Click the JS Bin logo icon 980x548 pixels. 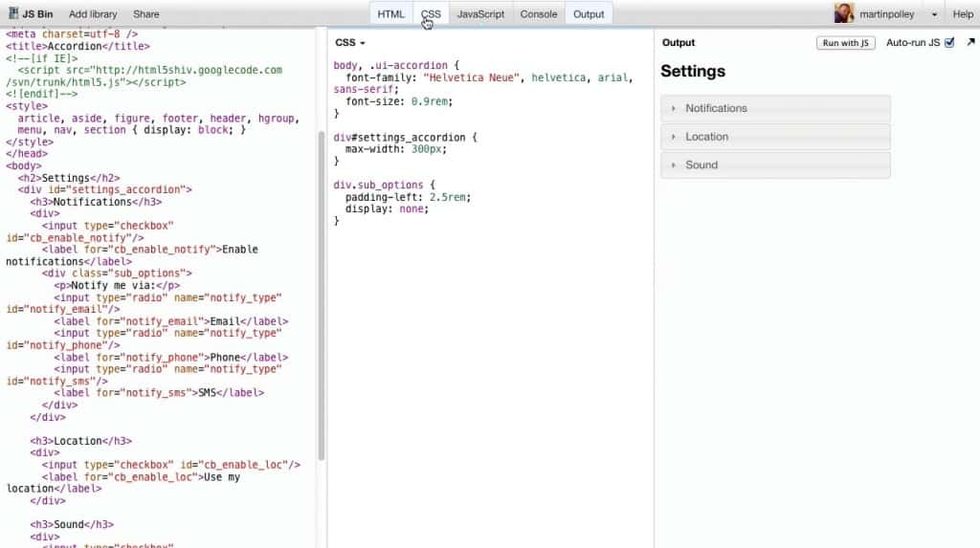point(13,13)
